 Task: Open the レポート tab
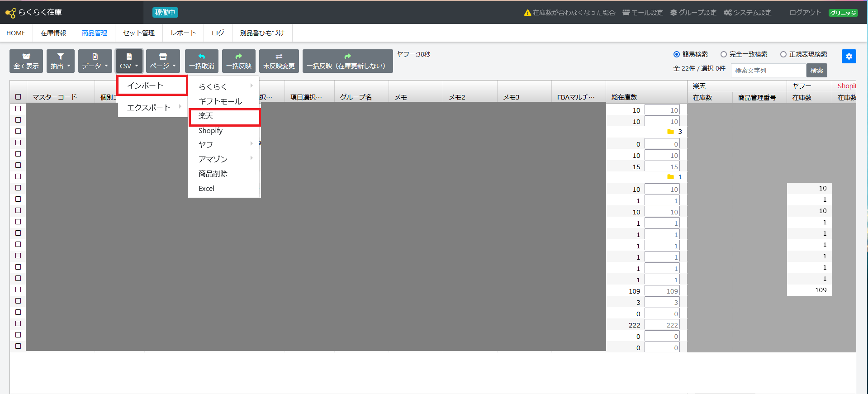183,33
